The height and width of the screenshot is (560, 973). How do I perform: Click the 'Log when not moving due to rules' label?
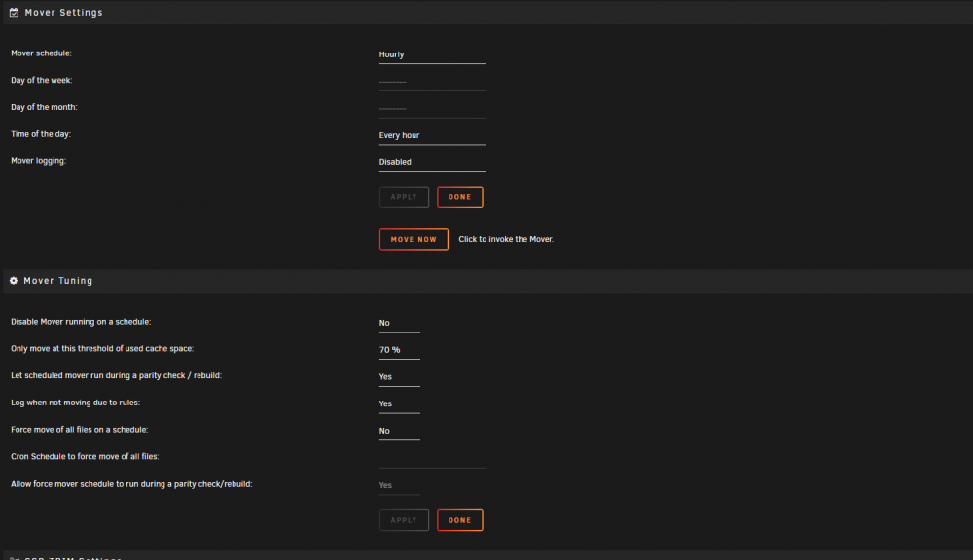point(76,402)
